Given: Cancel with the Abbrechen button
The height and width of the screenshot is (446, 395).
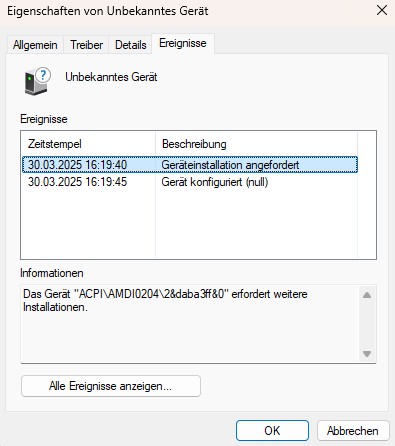Looking at the screenshot, I should coord(353,431).
